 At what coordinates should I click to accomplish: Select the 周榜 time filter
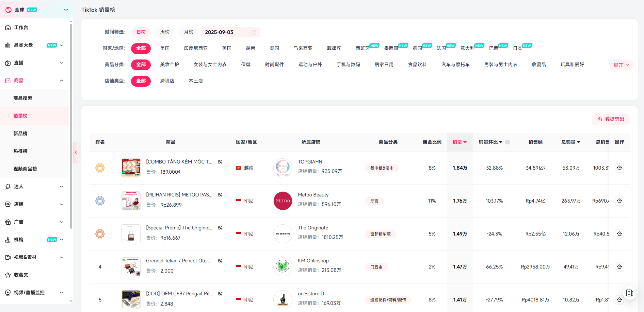[x=165, y=32]
